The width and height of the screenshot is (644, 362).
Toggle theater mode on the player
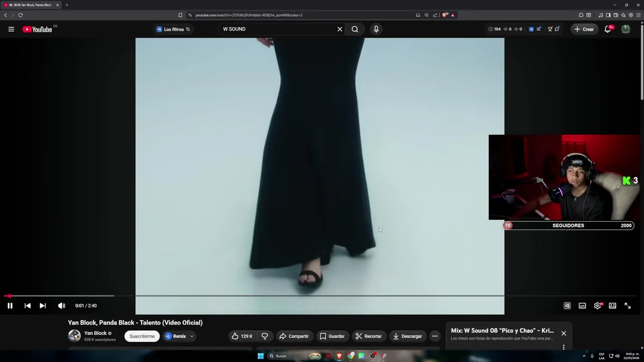pyautogui.click(x=612, y=306)
